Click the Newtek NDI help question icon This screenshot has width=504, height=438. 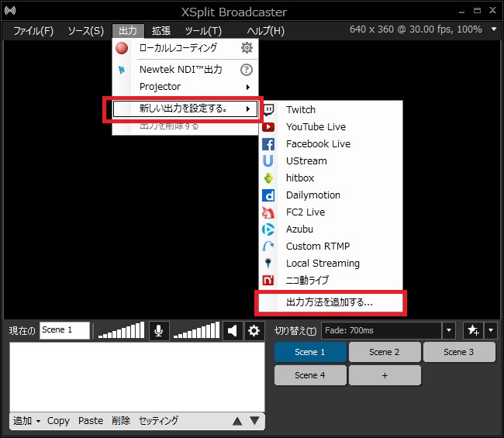pos(247,70)
